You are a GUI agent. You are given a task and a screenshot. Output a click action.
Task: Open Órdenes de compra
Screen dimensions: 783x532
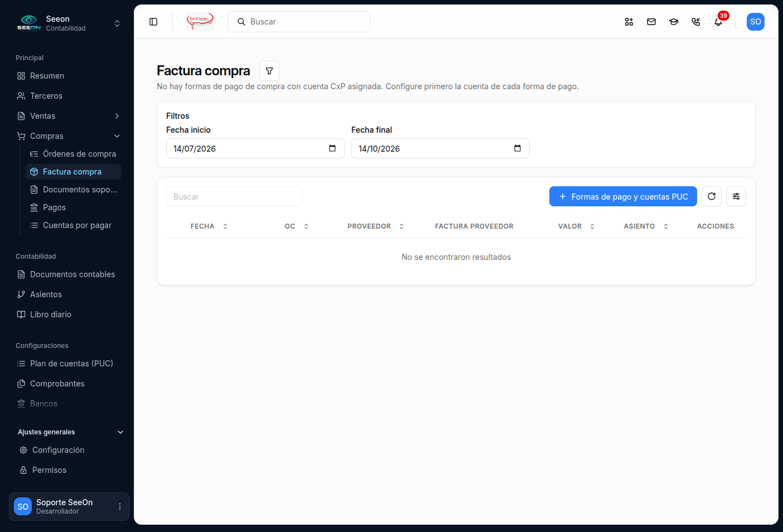(74, 154)
